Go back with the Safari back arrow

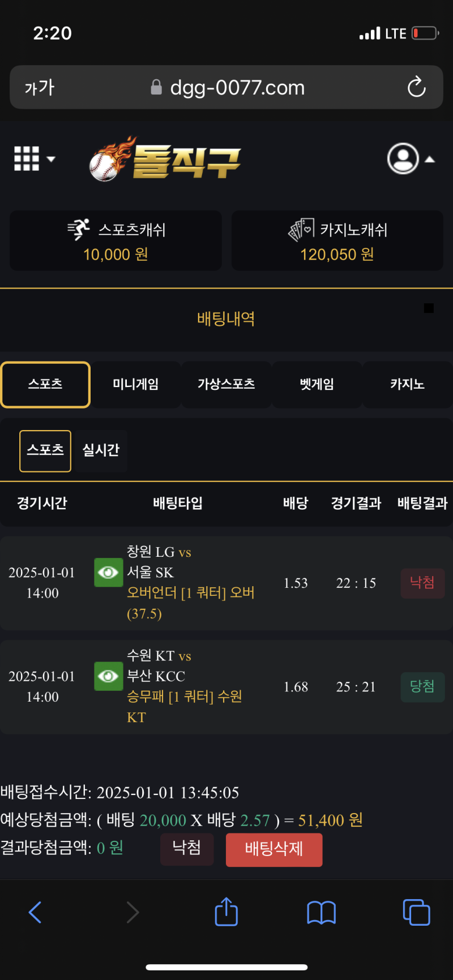pyautogui.click(x=35, y=912)
